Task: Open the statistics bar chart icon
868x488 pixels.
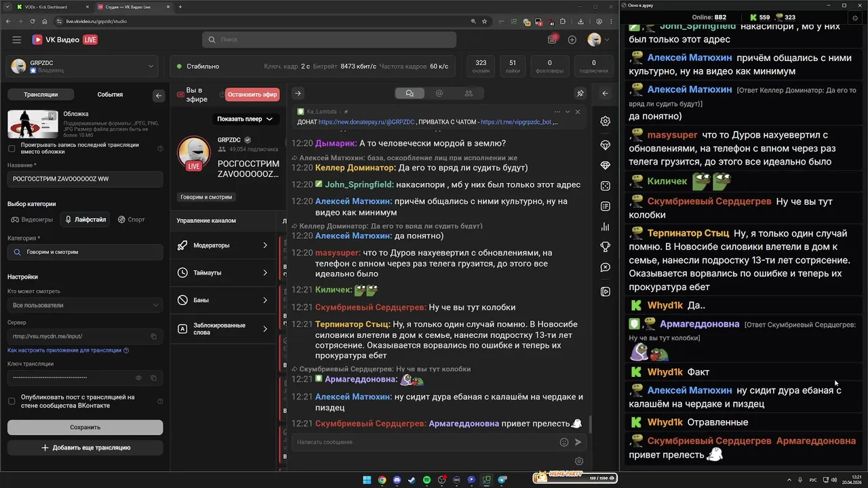Action: [x=605, y=226]
